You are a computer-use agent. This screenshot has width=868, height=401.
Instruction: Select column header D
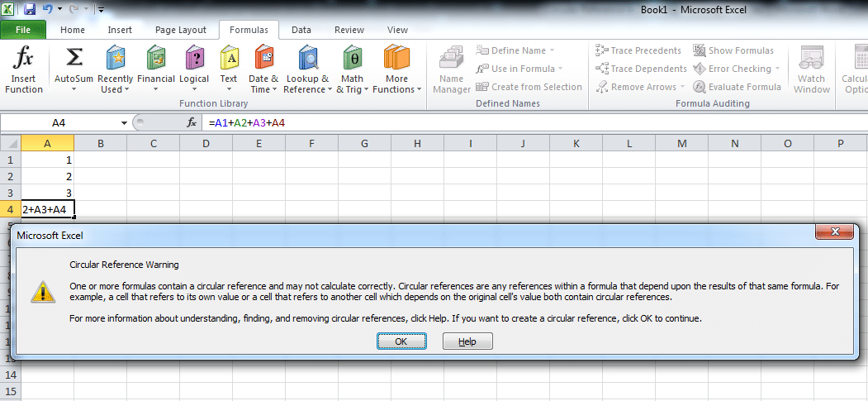206,144
